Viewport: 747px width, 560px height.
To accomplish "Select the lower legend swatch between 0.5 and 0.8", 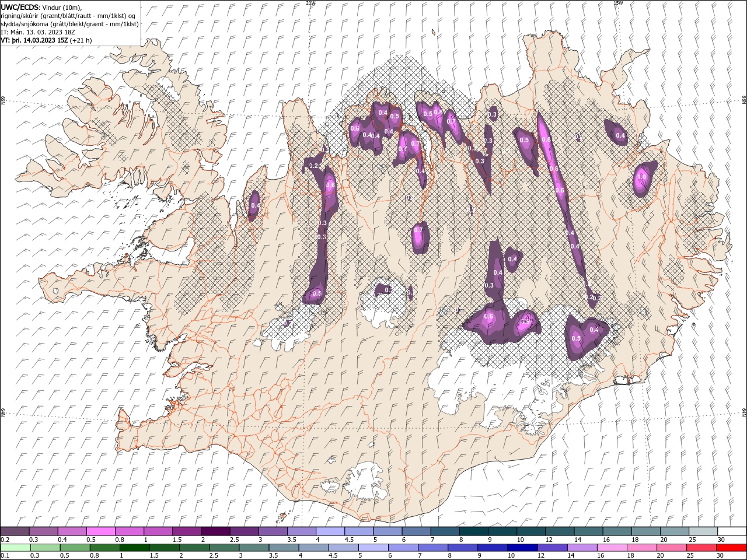I will [75, 548].
